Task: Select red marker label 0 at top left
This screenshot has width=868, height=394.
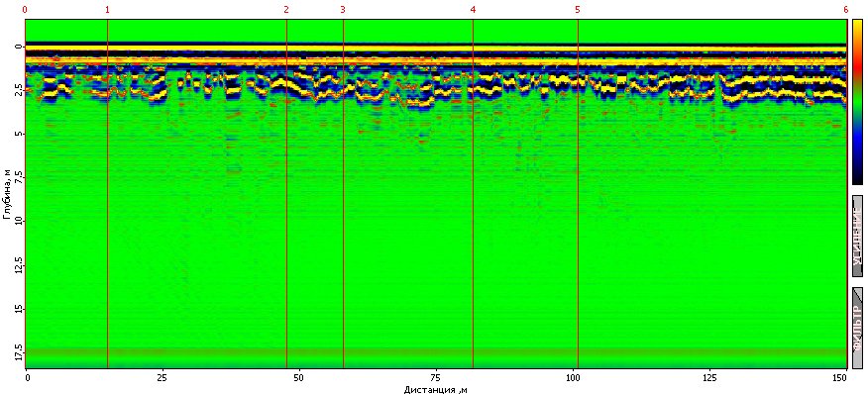Action: click(25, 10)
